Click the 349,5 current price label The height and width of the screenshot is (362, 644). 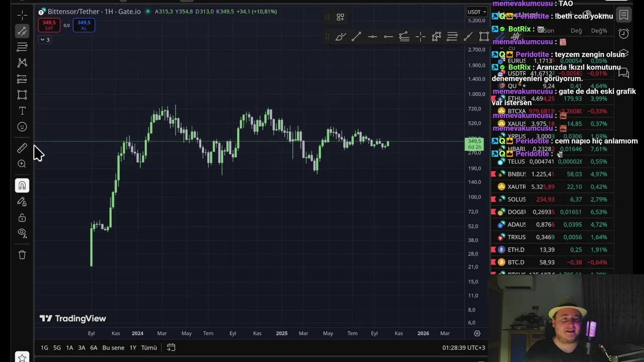[x=474, y=144]
